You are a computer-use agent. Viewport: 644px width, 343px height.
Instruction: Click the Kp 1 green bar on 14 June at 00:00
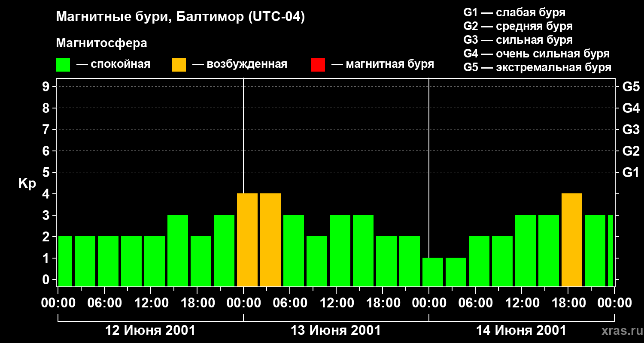click(433, 272)
